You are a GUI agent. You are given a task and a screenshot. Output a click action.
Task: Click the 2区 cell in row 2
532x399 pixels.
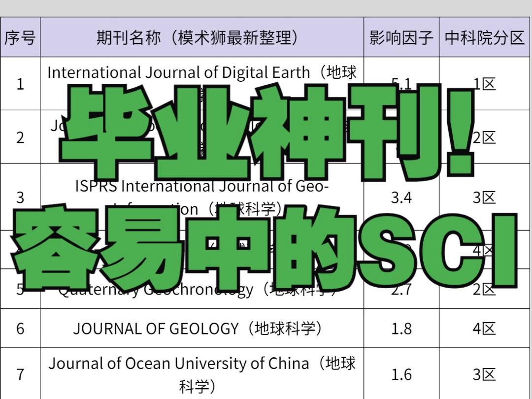point(484,137)
